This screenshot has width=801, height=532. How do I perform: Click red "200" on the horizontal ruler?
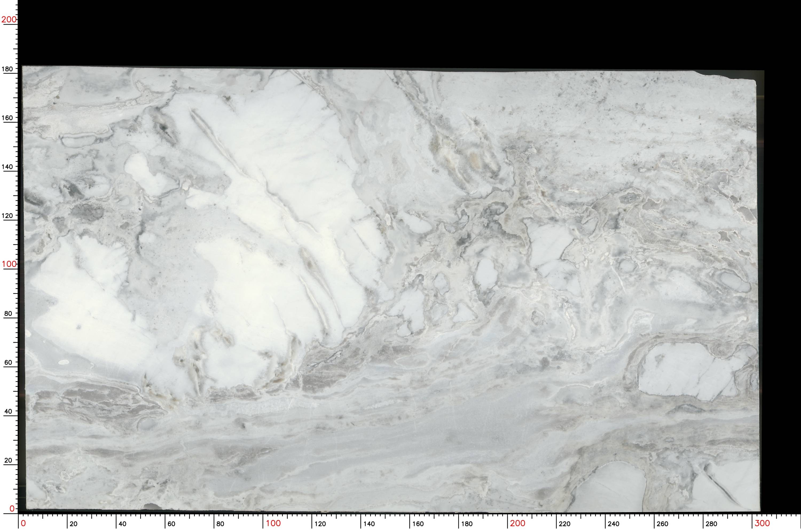click(x=518, y=523)
